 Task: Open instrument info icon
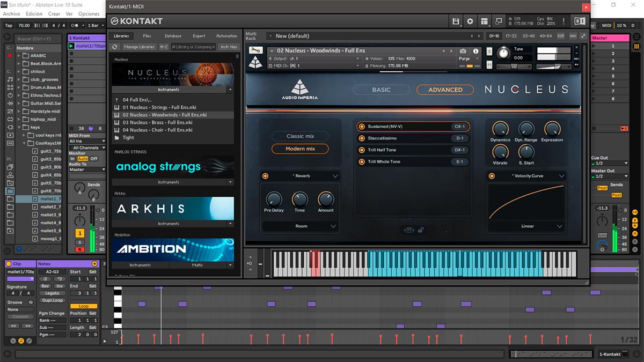click(x=475, y=51)
